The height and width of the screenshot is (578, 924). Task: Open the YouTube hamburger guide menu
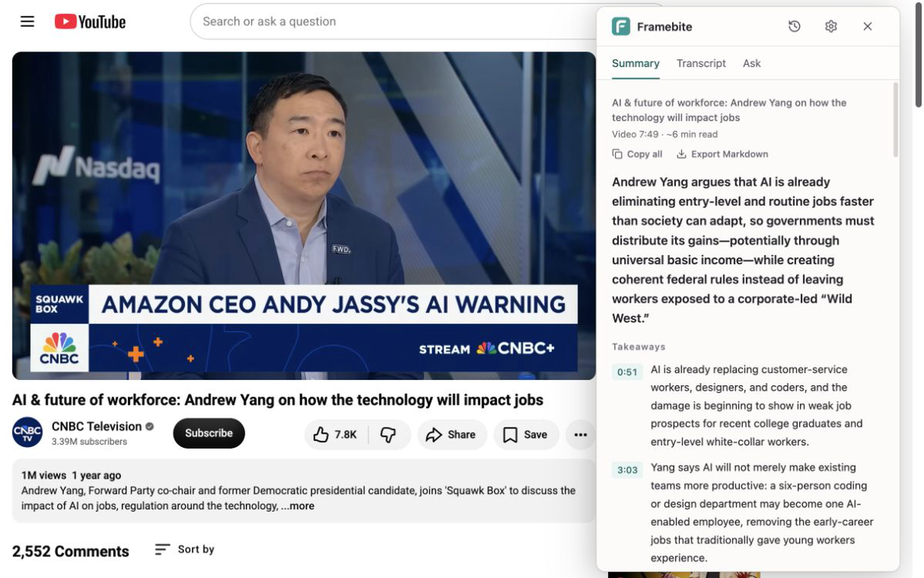[27, 22]
